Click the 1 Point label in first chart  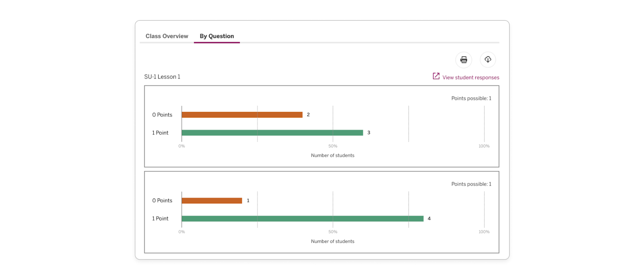pos(160,132)
